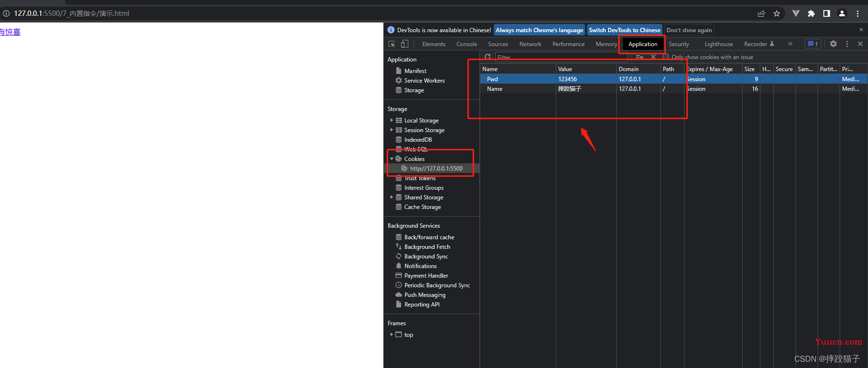Sort cookies by Domain column header

point(638,69)
